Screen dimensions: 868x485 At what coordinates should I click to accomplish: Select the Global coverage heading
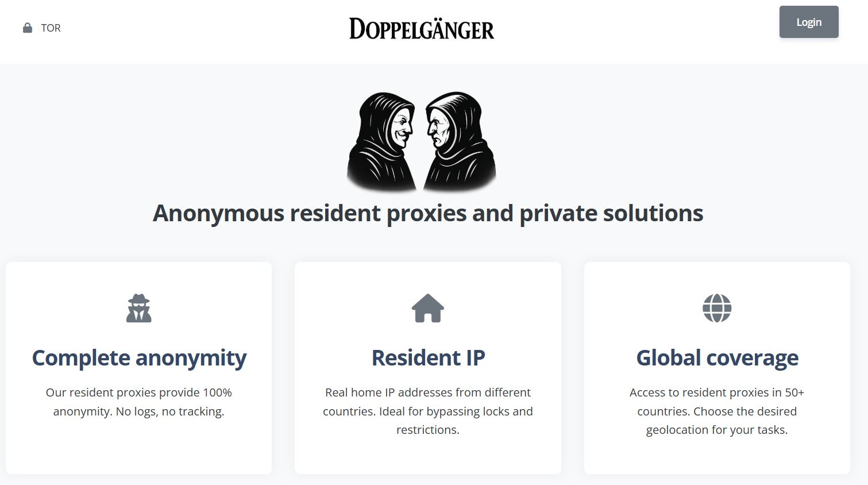(717, 357)
